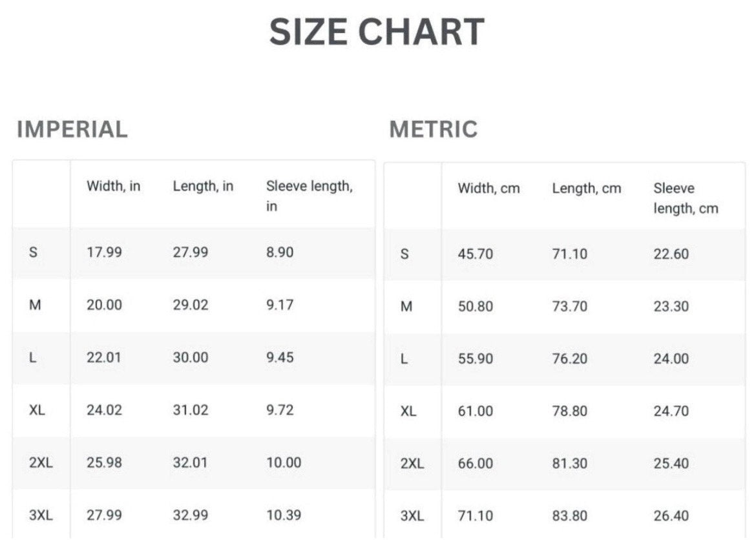Image resolution: width=756 pixels, height=540 pixels.
Task: Click the 30.00 length value for size L
Action: coord(190,357)
